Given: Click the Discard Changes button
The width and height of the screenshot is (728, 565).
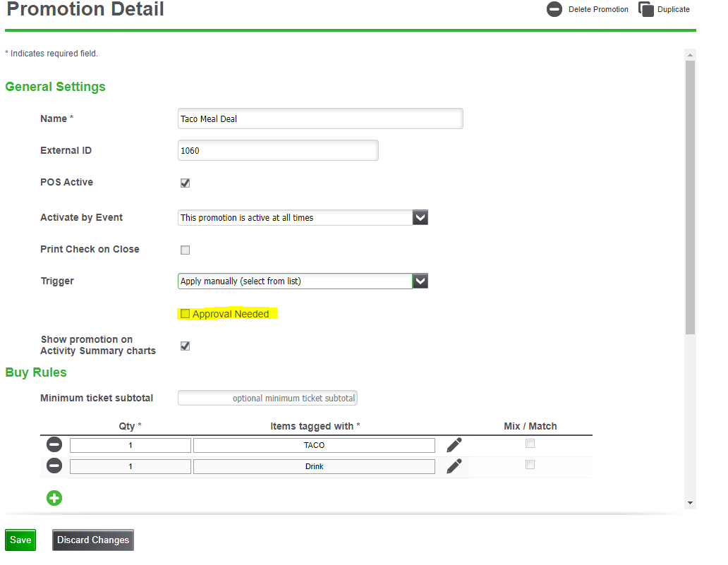Looking at the screenshot, I should pos(93,540).
